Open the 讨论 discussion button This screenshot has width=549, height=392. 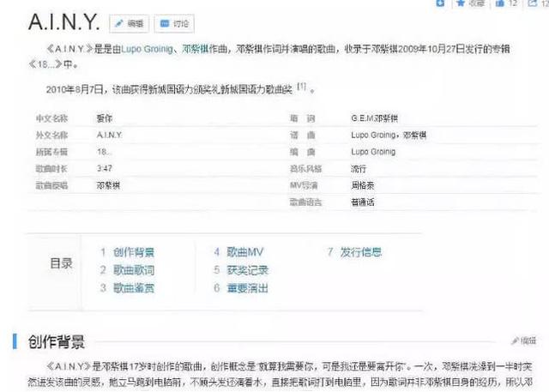(x=174, y=24)
